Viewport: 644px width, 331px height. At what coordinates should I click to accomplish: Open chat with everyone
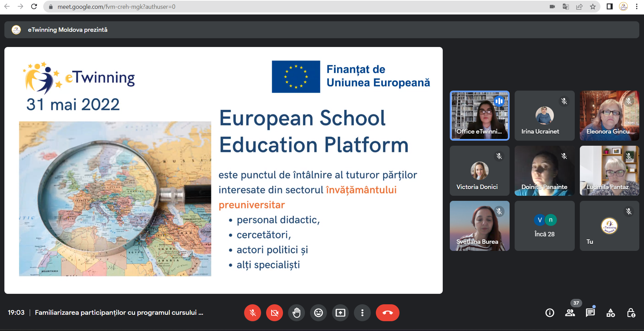[590, 313]
